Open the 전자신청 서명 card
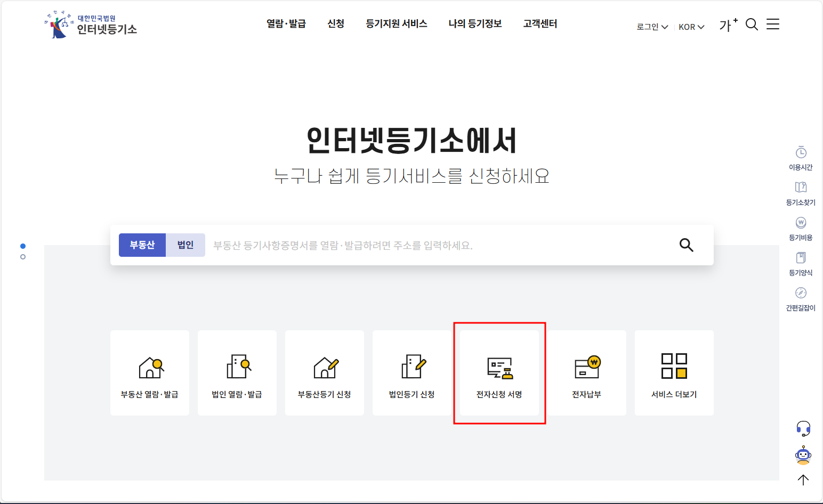823x504 pixels. coord(499,373)
